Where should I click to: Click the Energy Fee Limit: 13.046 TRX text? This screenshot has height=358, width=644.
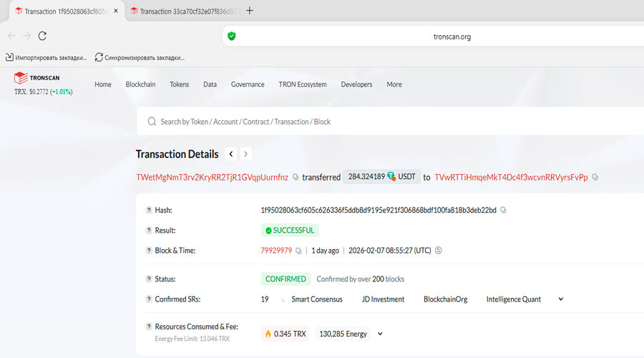pyautogui.click(x=192, y=339)
